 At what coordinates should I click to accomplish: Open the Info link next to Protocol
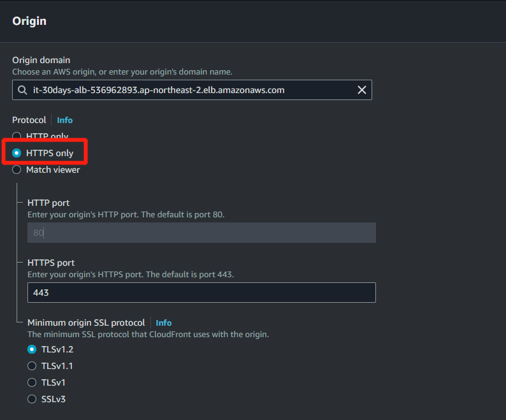pyautogui.click(x=65, y=120)
